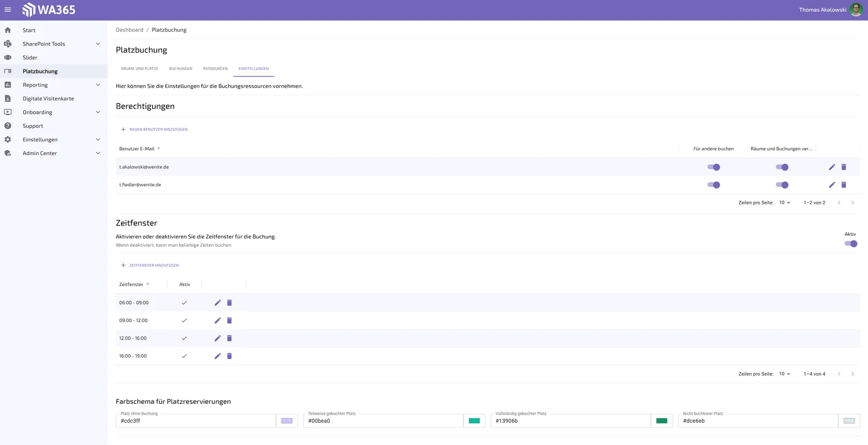Edit the t.akalowski@wenite.de user permissions
The width and height of the screenshot is (868, 445).
[x=832, y=167]
